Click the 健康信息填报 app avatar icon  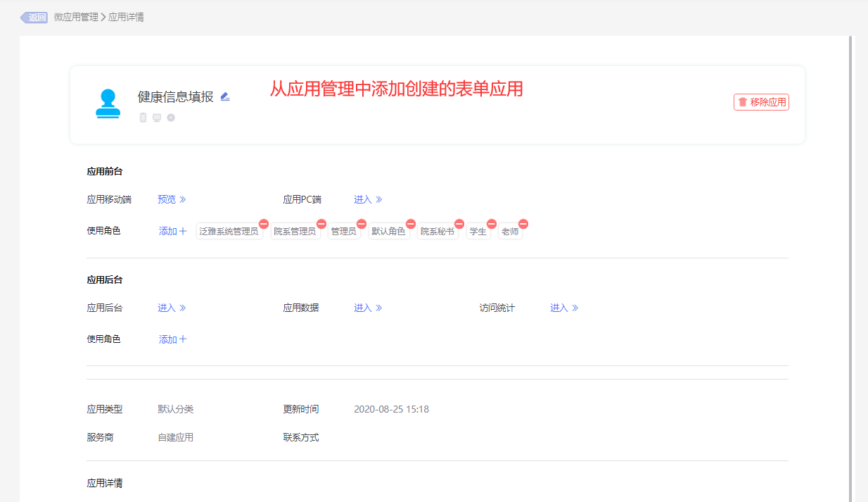click(x=108, y=104)
